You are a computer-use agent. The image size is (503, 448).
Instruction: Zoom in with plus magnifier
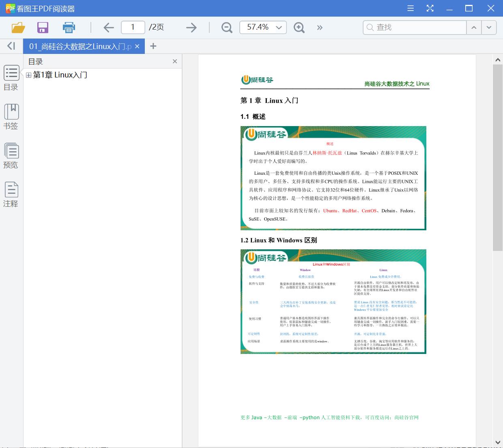click(x=299, y=28)
